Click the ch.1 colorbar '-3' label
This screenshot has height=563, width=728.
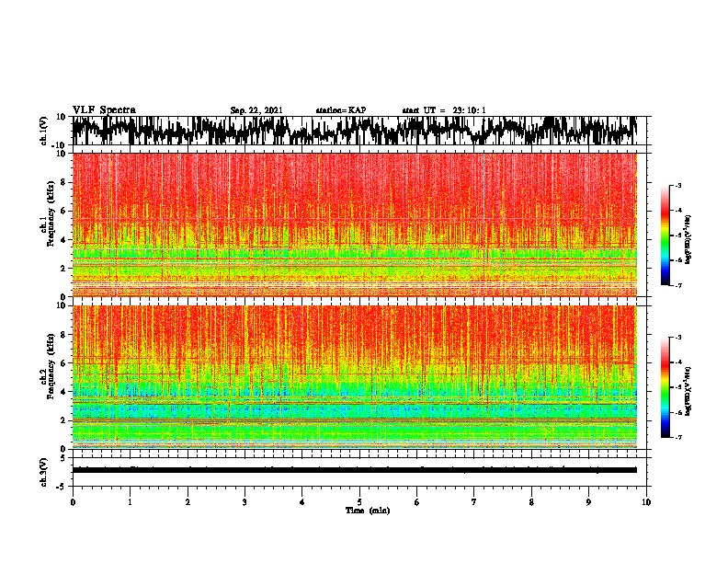677,185
